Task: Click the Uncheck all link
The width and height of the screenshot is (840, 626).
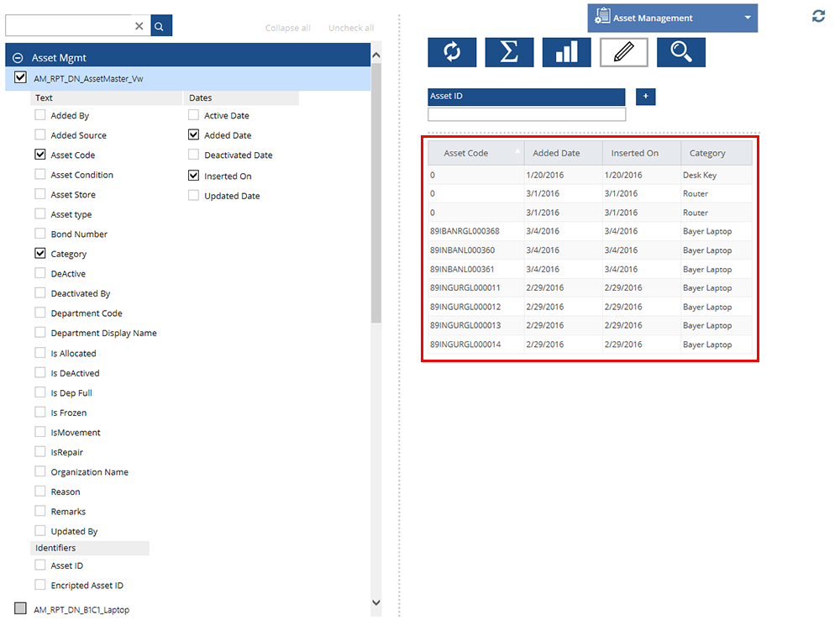Action: 351,28
